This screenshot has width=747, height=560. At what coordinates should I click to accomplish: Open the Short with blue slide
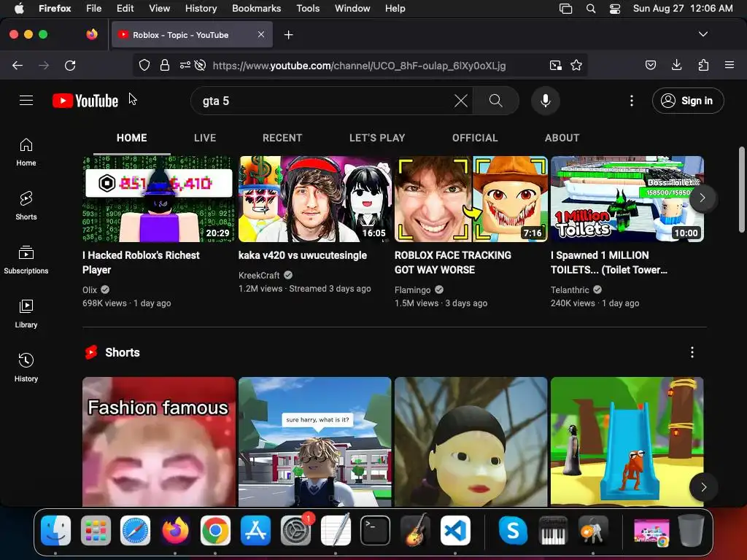627,441
